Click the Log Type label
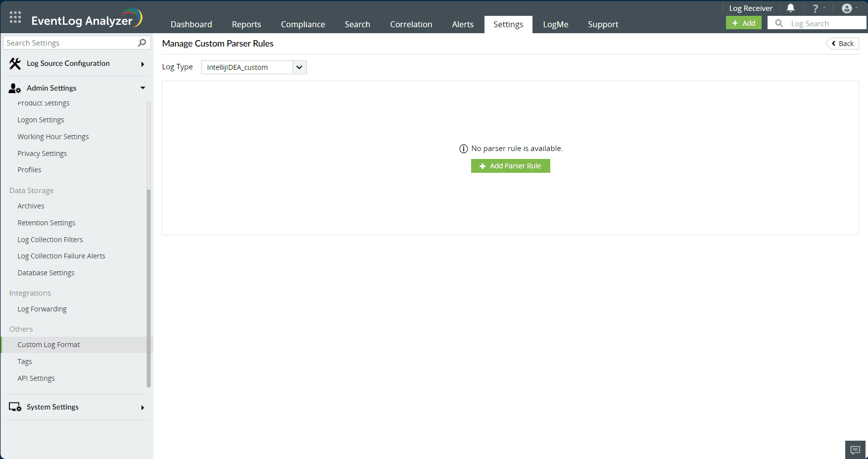 177,67
